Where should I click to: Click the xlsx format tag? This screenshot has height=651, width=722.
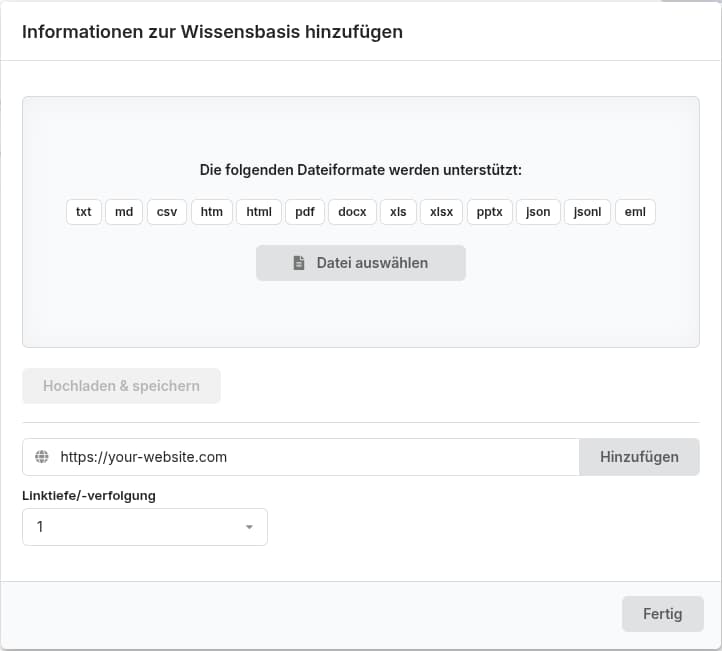[x=441, y=212]
